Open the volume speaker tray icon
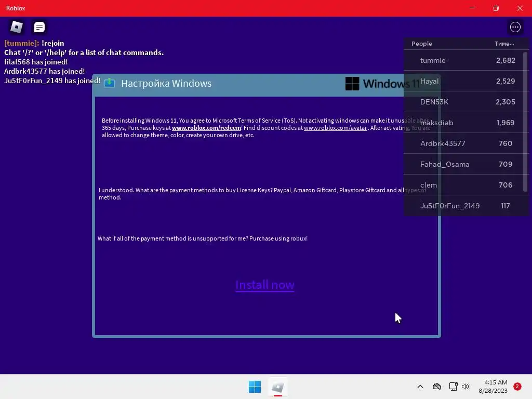Viewport: 532px width, 399px height. click(x=465, y=387)
